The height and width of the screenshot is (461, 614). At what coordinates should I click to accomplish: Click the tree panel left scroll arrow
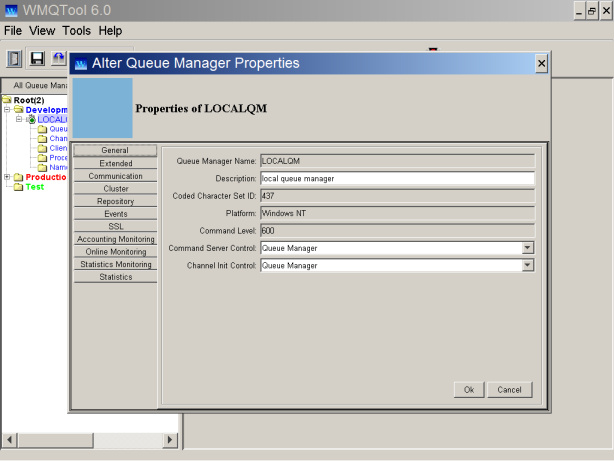[9, 440]
